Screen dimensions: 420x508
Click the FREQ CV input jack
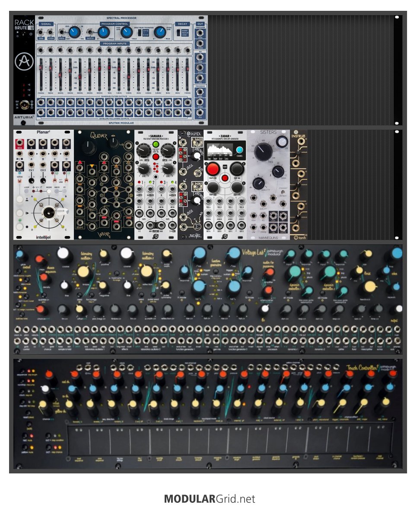(61, 32)
